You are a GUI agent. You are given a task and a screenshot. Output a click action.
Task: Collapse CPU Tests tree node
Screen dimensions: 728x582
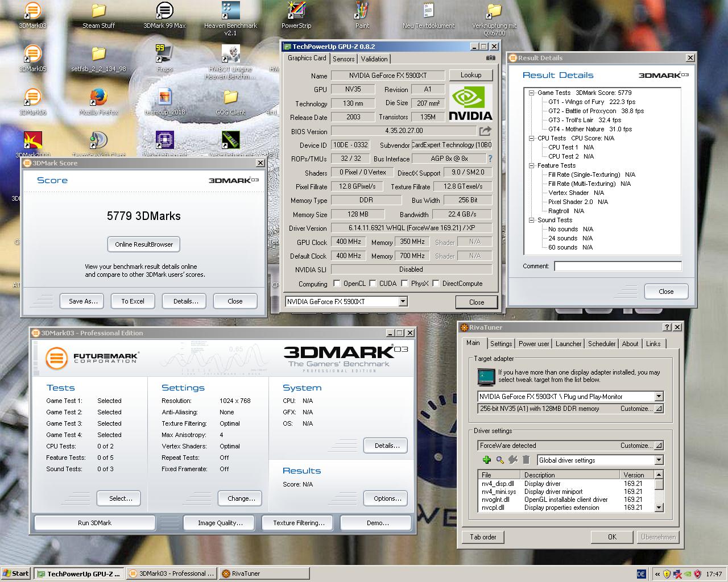point(531,138)
